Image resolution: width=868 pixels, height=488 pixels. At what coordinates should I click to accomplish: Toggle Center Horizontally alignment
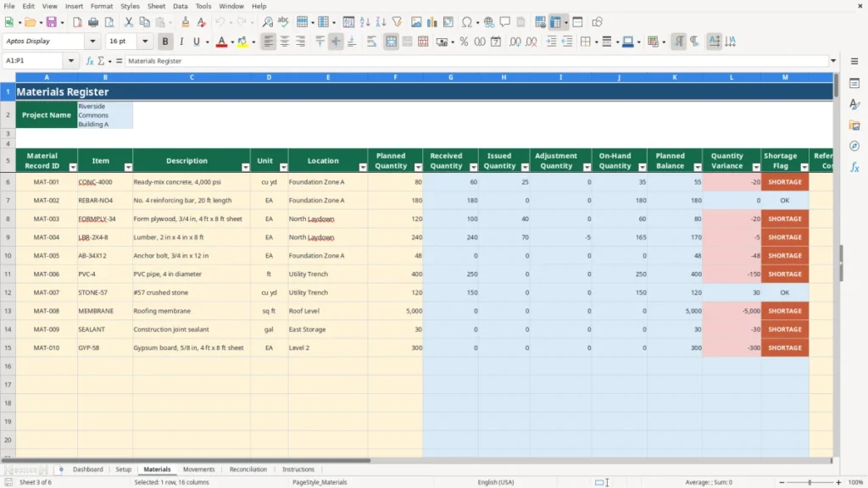click(285, 42)
